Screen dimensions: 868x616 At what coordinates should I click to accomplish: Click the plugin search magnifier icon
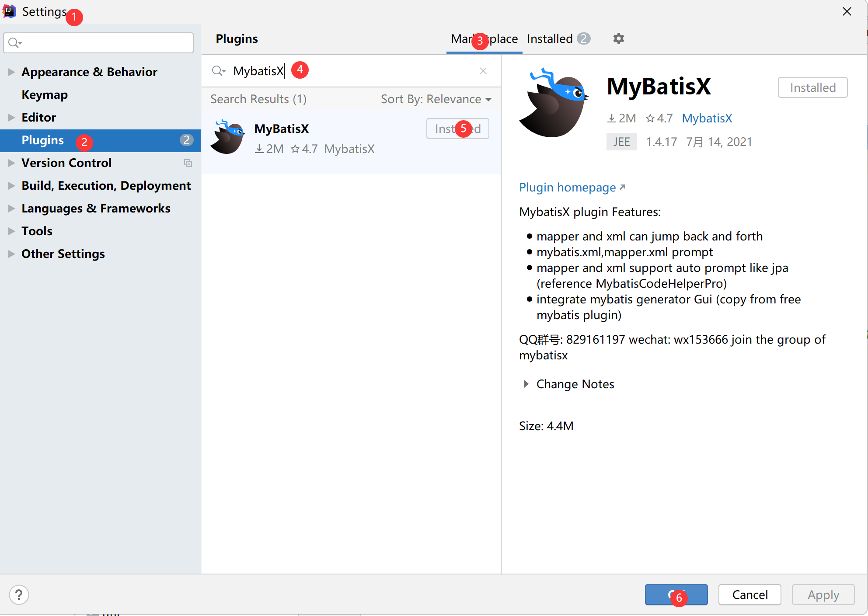point(218,71)
